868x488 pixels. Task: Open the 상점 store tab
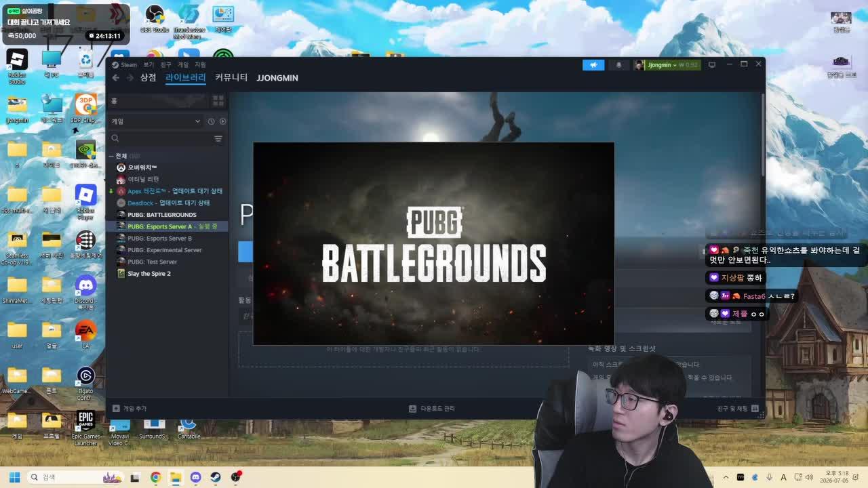pyautogui.click(x=148, y=77)
